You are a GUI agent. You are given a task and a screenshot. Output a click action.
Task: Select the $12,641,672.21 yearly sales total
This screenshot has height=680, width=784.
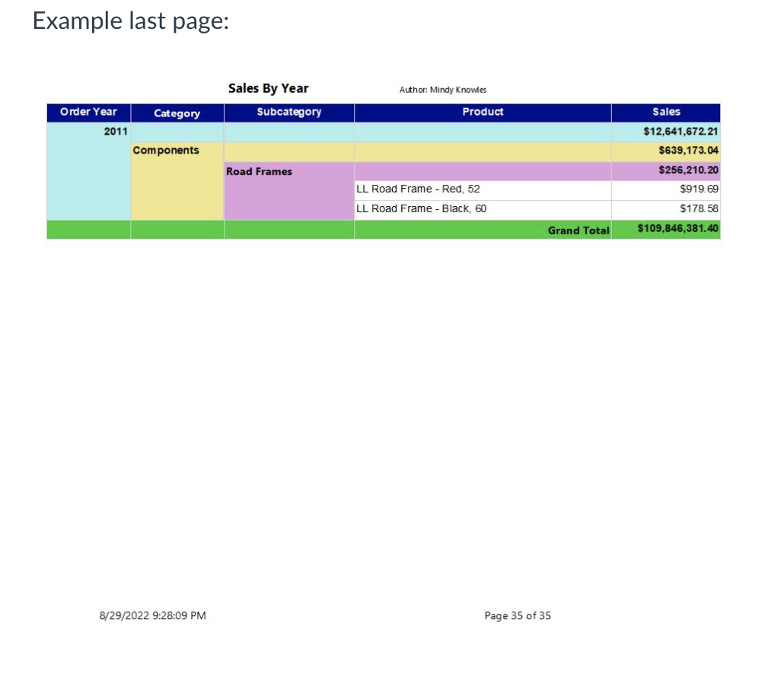coord(674,131)
